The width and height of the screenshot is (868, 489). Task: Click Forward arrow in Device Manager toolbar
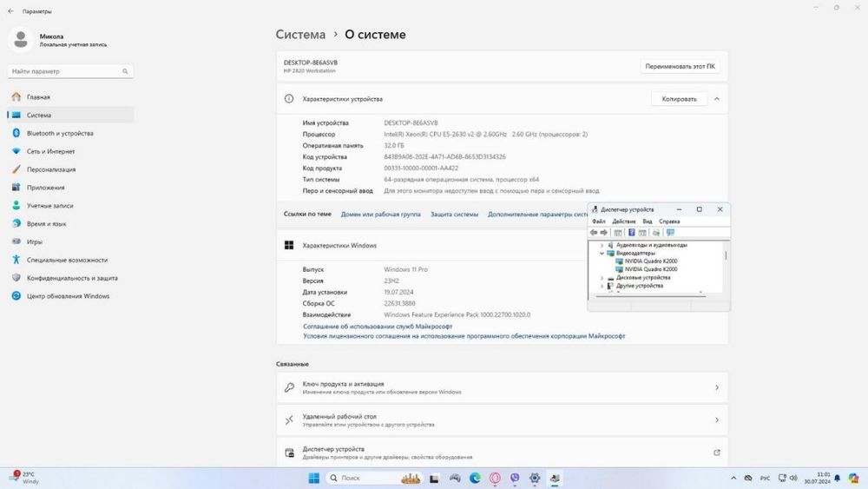click(604, 233)
